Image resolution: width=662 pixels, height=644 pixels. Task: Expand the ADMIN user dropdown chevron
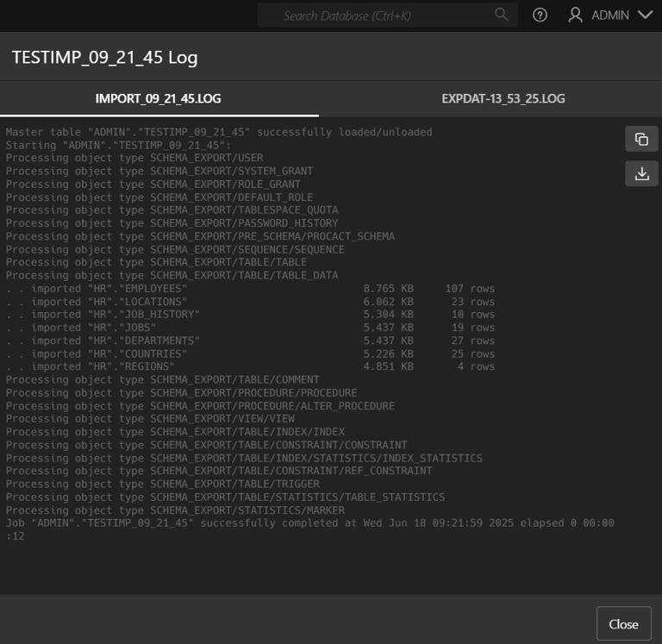pos(645,16)
